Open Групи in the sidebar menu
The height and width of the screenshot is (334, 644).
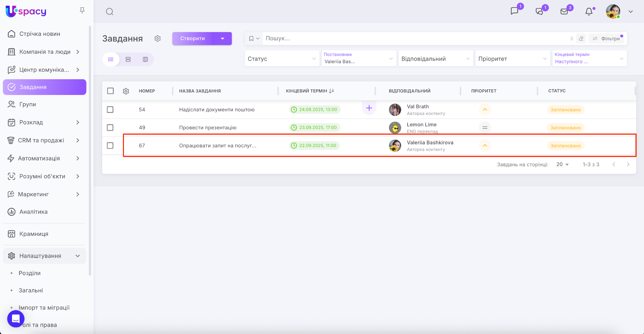pyautogui.click(x=28, y=104)
